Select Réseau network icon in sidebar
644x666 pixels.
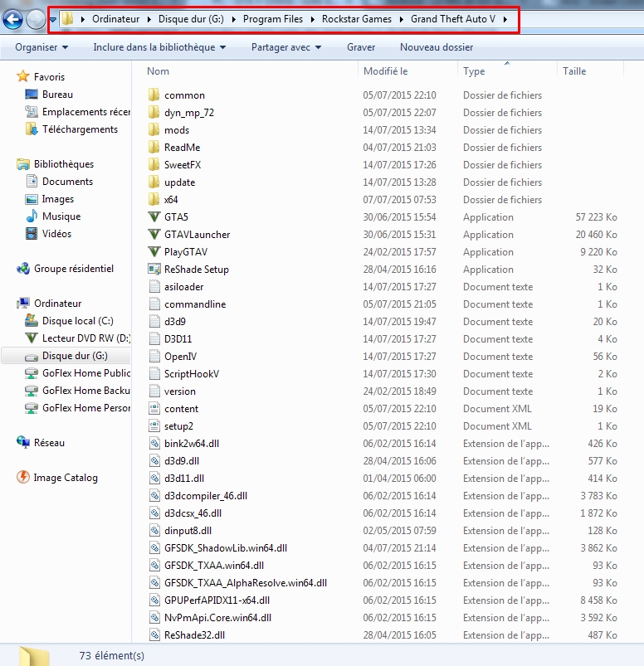pos(23,442)
